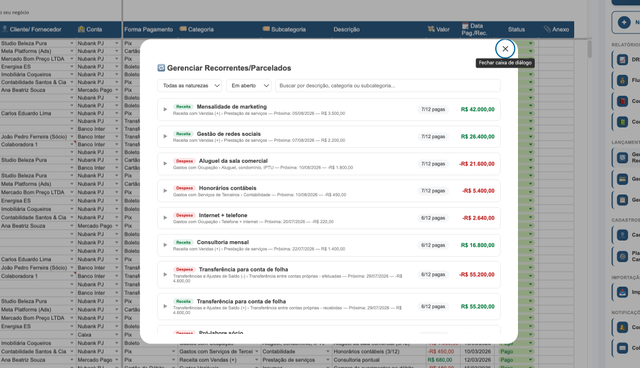Open the Receita com Vendas (+) category dropdown
This screenshot has width=640, height=368.
click(x=256, y=360)
